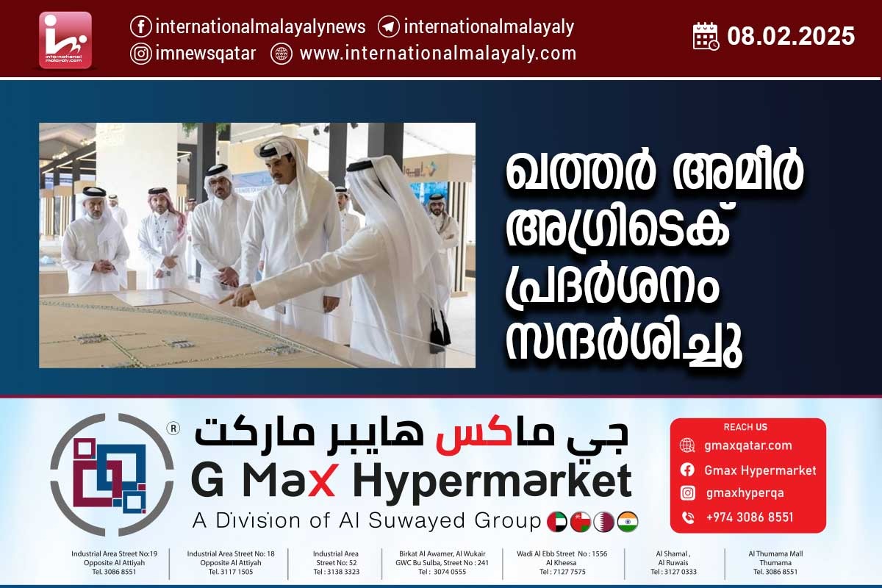The image size is (882, 588).
Task: Click the Qatar flag icon
Action: [x=604, y=522]
